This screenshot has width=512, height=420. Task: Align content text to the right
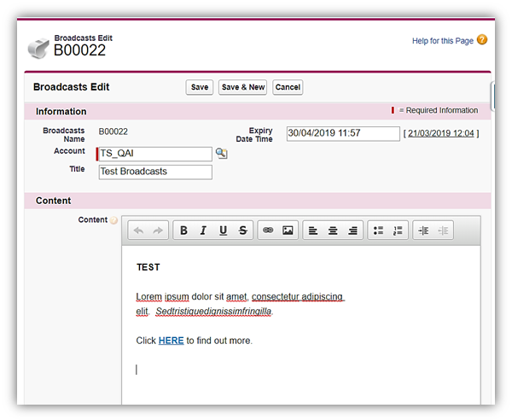(x=352, y=230)
